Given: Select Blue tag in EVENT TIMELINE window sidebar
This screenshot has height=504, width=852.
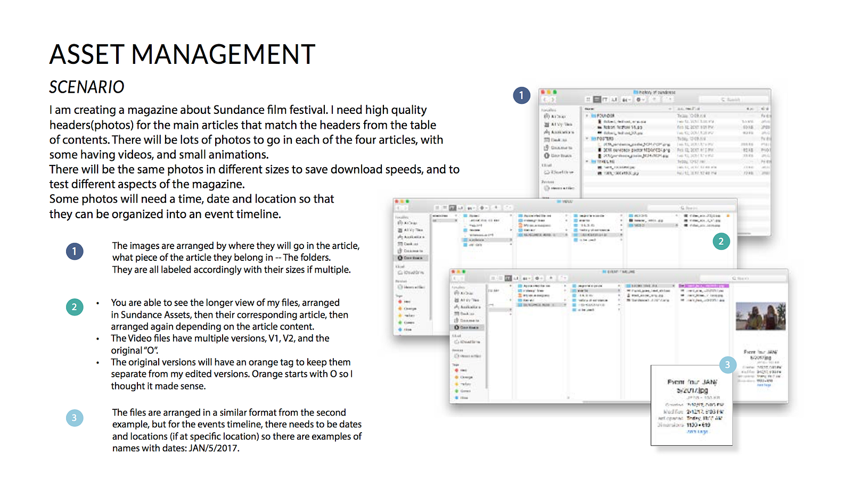Looking at the screenshot, I should [x=461, y=398].
